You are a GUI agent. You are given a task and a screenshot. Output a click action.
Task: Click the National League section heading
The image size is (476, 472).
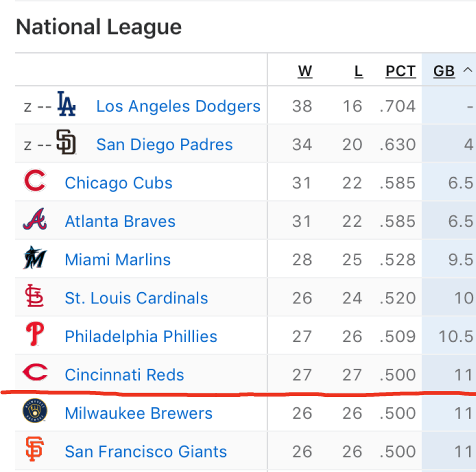tap(98, 27)
